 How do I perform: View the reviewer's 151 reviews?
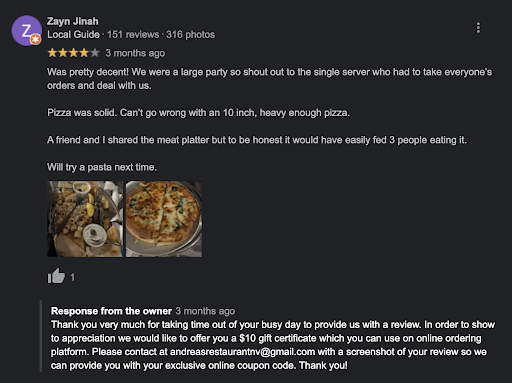click(133, 34)
